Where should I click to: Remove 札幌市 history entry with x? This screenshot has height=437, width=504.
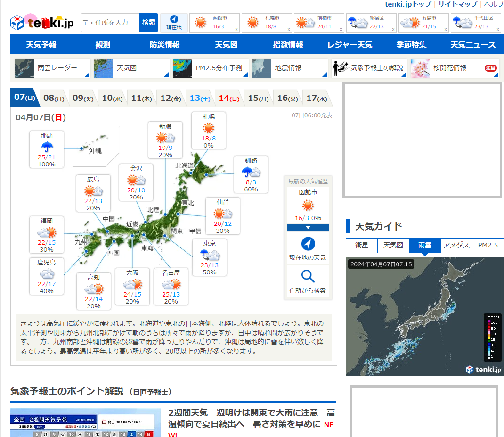coord(289,29)
